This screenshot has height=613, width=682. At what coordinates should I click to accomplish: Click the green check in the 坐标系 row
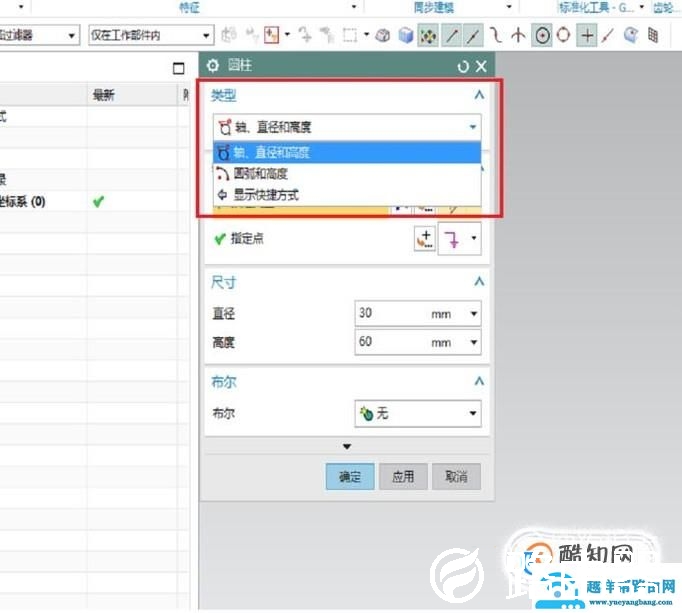point(99,201)
